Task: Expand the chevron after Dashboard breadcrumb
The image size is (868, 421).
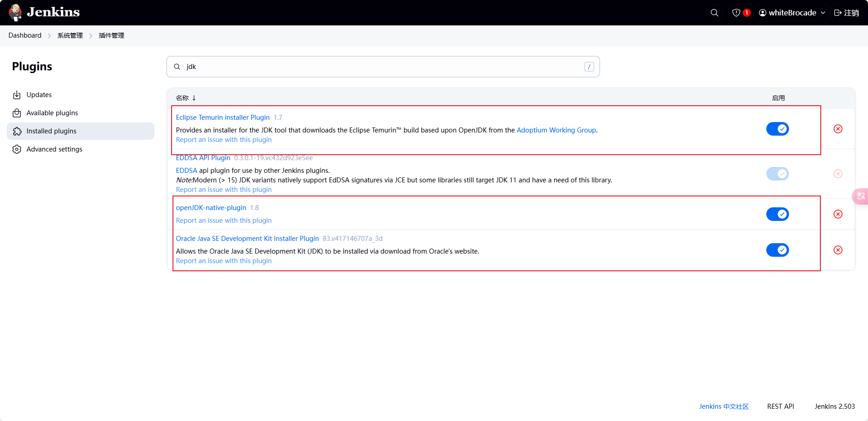Action: 49,36
